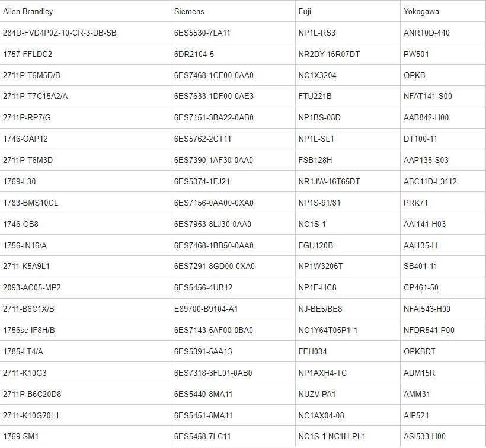
Task: Click the 1783-BMS10CL cell
Action: coord(31,203)
